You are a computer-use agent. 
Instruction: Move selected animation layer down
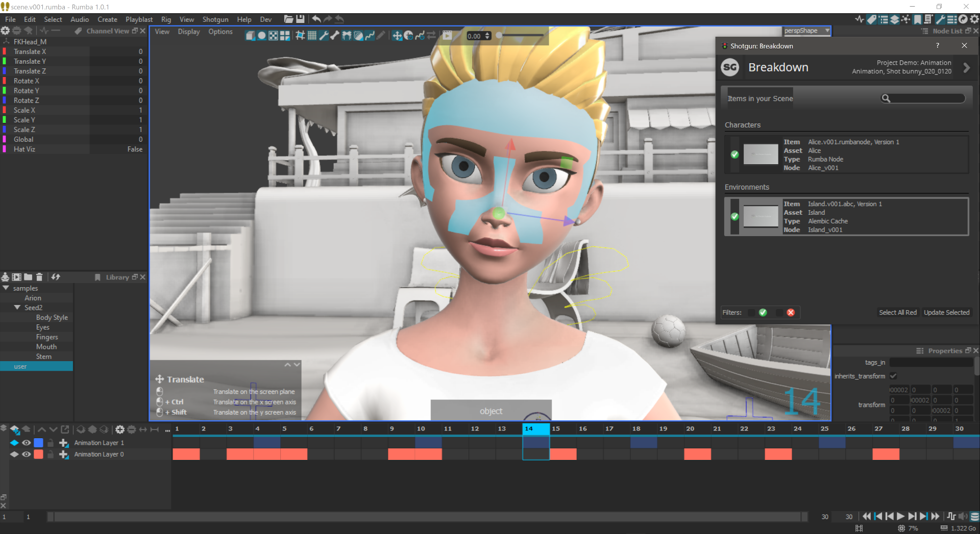[53, 429]
